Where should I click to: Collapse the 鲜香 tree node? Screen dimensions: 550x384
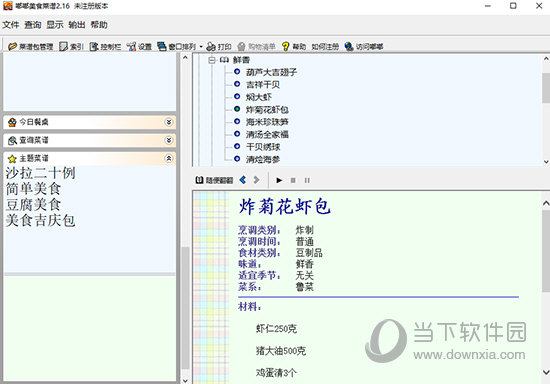click(212, 60)
